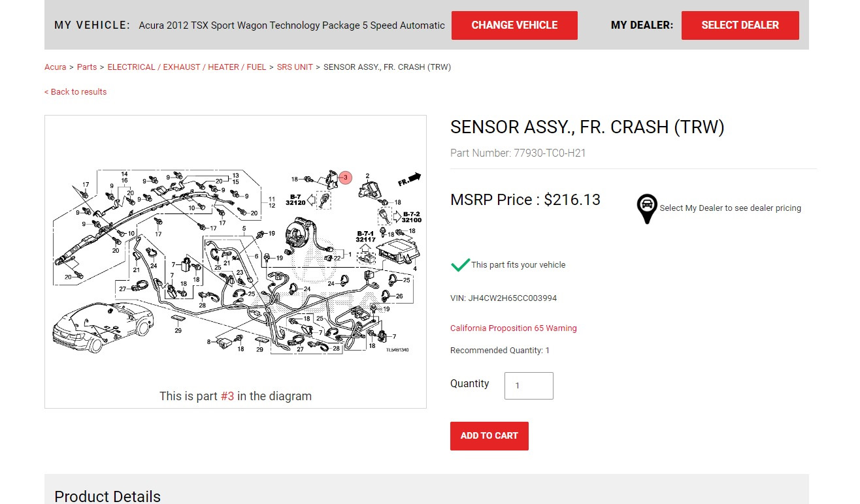This screenshot has width=860, height=504.
Task: Focus the Quantity input field
Action: (529, 386)
